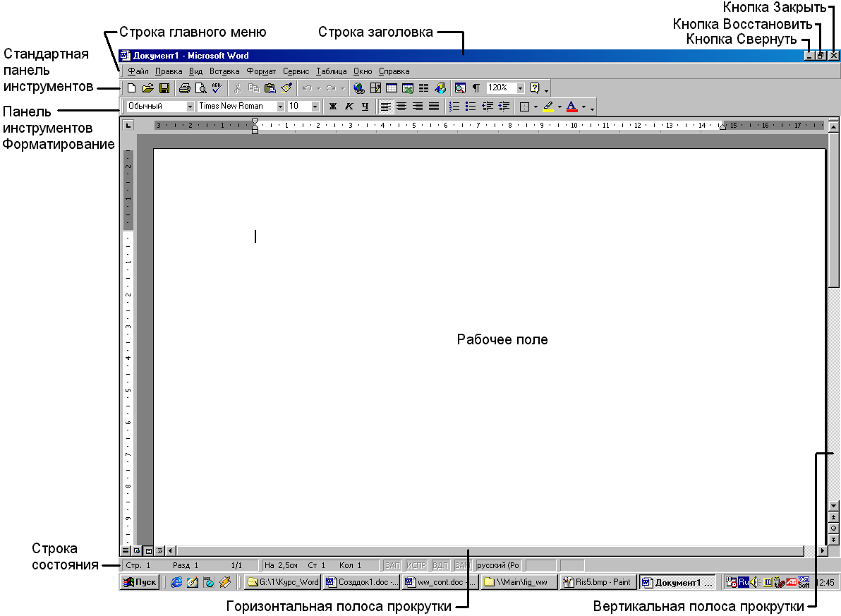Screen dimensions: 841x616
Task: Insert Microsoft Excel worksheet icon
Action: click(x=408, y=88)
